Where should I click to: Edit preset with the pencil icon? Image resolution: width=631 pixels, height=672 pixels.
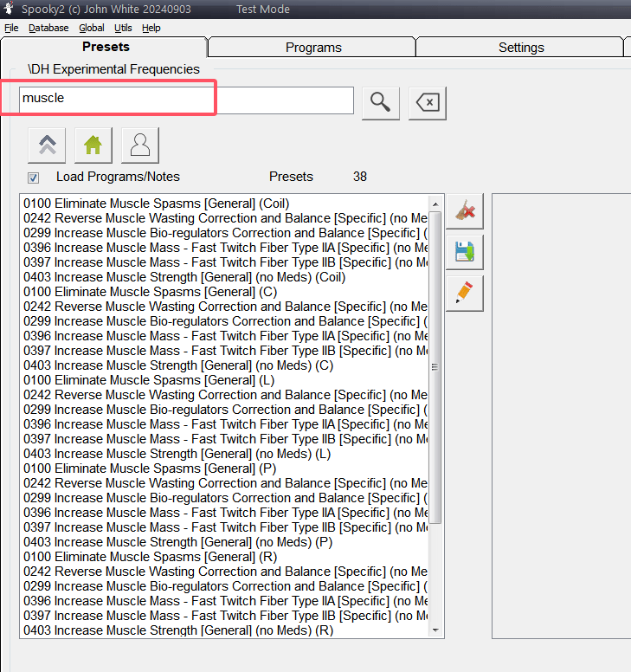465,293
